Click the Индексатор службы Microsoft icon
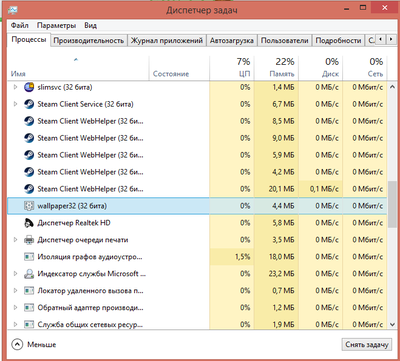The width and height of the screenshot is (400, 361). tap(29, 274)
